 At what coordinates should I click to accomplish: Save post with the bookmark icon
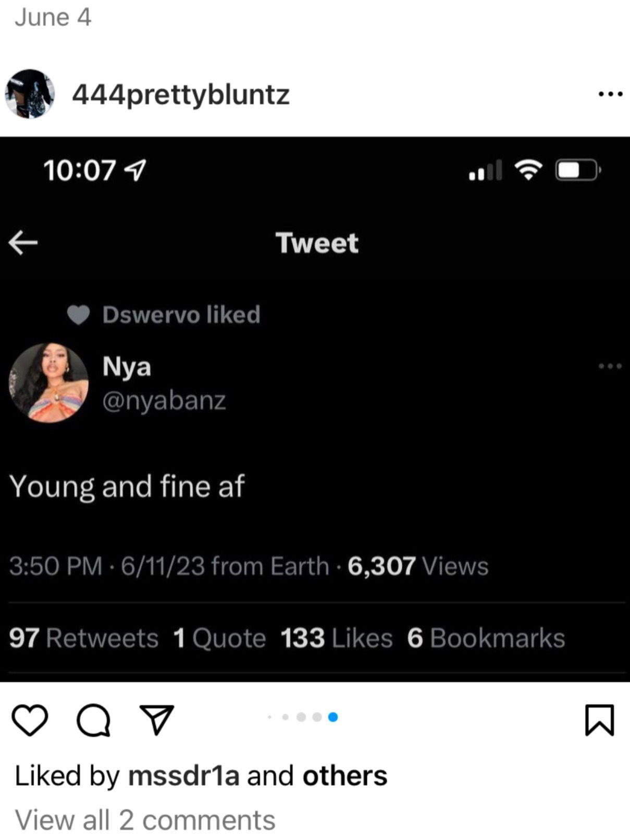point(599,720)
